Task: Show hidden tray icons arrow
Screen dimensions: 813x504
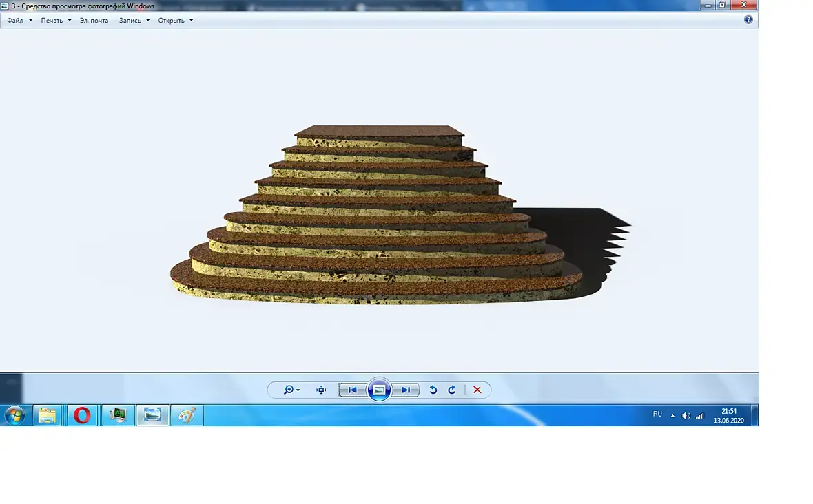Action: pos(672,416)
